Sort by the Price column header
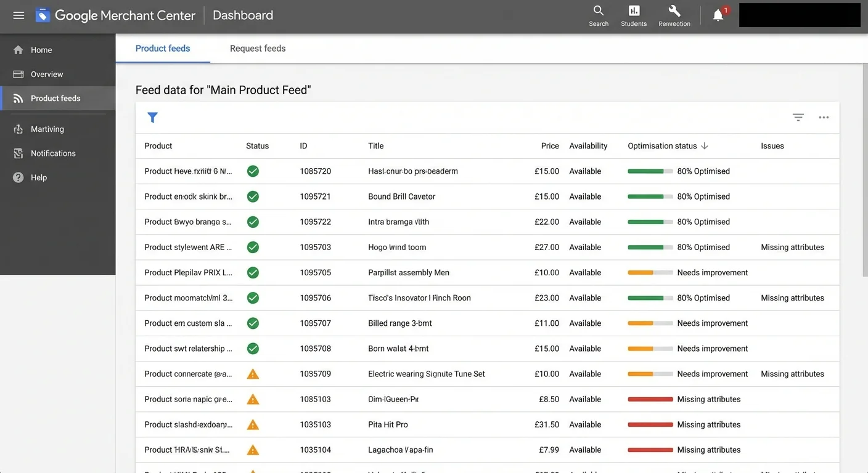 [x=550, y=146]
